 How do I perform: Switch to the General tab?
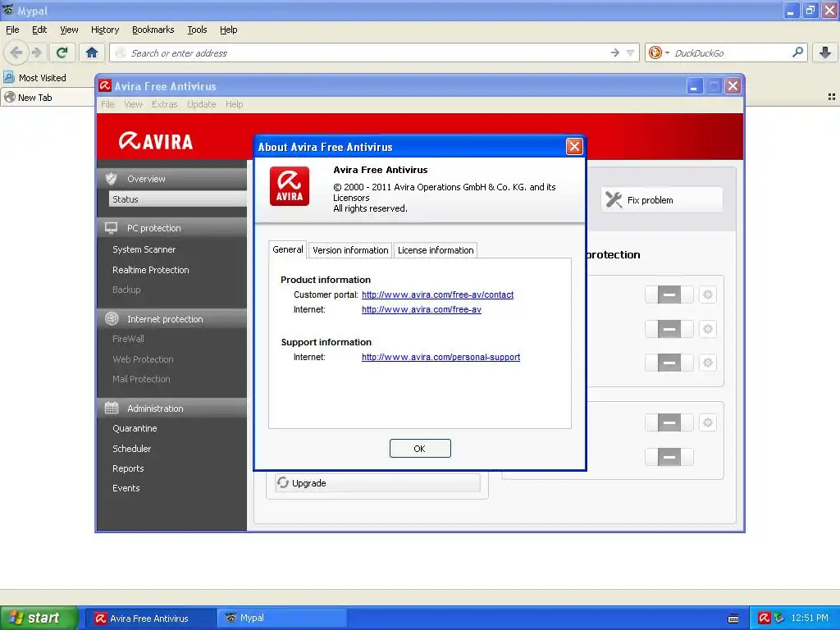coord(288,249)
